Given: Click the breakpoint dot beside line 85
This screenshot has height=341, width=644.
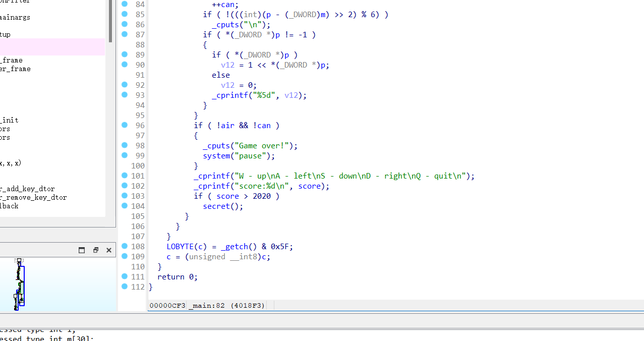Looking at the screenshot, I should point(124,14).
